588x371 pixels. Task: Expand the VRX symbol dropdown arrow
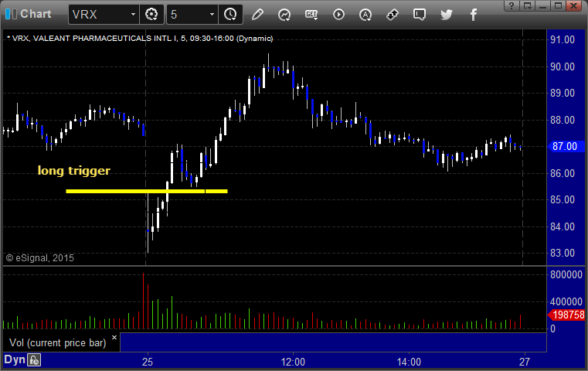(x=133, y=15)
